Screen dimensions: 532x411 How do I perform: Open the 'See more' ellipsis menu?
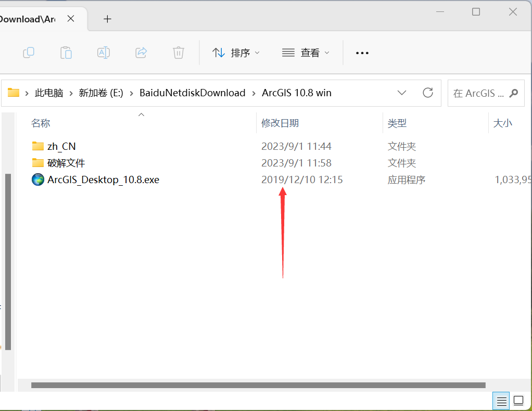click(361, 53)
